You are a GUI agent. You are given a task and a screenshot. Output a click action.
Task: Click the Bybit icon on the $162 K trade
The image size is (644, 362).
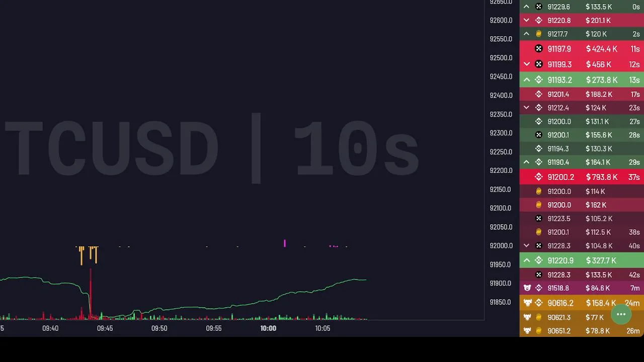pos(539,205)
